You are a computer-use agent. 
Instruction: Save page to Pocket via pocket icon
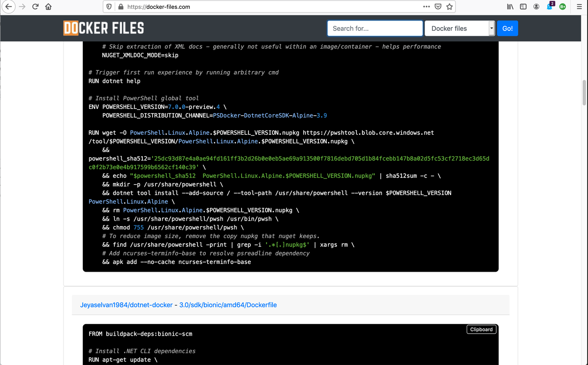438,6
